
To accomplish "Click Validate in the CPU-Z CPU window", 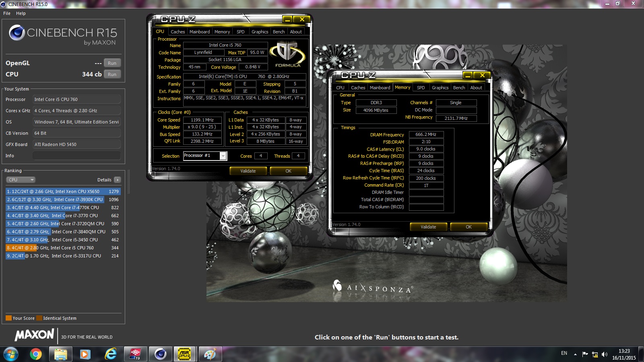I will (248, 171).
